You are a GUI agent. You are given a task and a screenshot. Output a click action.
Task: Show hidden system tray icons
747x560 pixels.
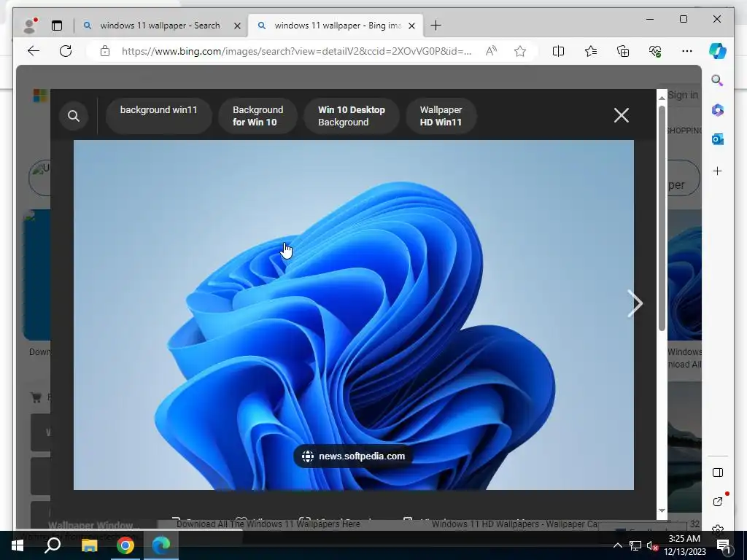[x=617, y=545]
